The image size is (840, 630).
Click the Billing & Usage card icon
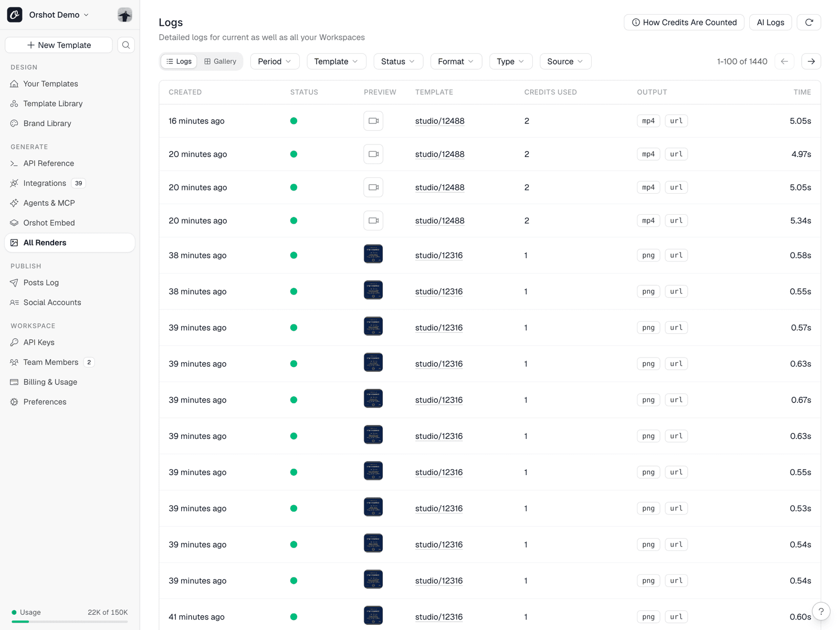14,382
